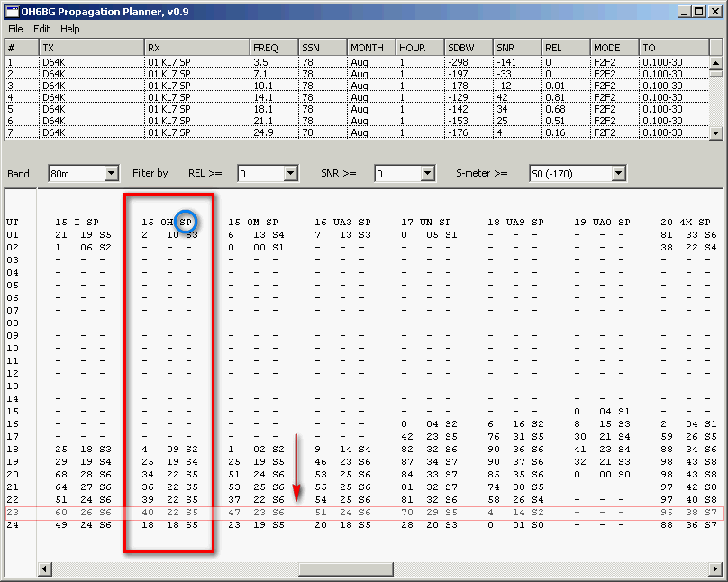Close the Propagation Planner window

(x=715, y=12)
